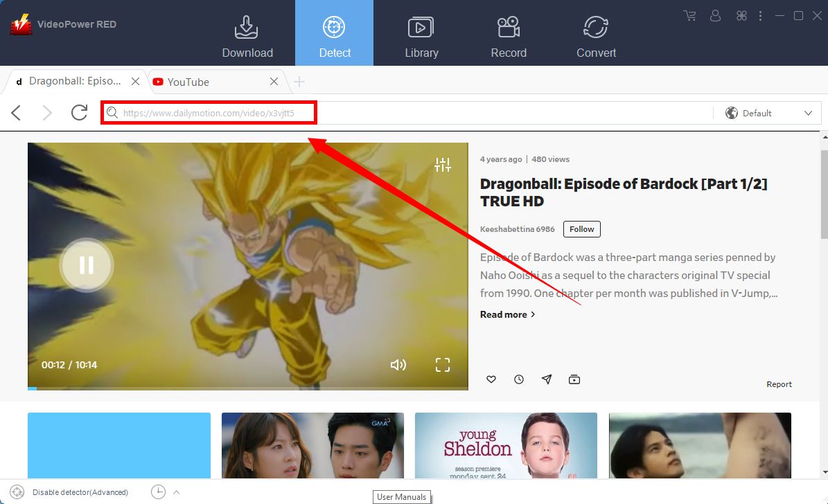828x504 pixels.
Task: Click Disable detector(Advanced) option
Action: click(x=80, y=492)
